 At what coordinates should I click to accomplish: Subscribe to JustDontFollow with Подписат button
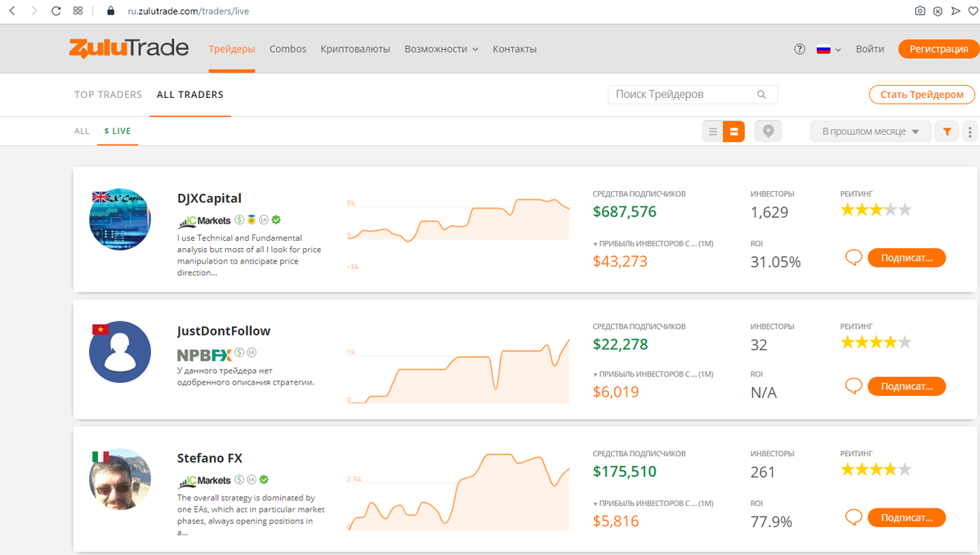[x=906, y=385]
